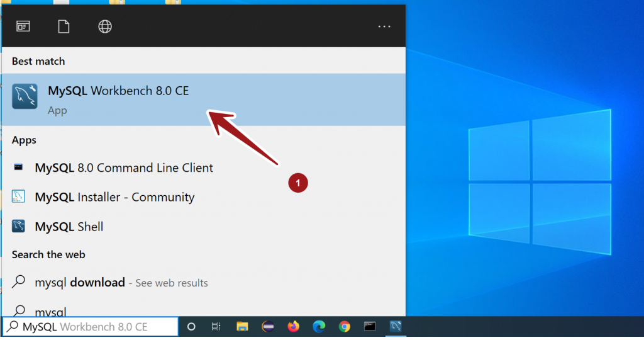The image size is (644, 340).
Task: Start MySQL Shell from Apps list
Action: [x=69, y=227]
